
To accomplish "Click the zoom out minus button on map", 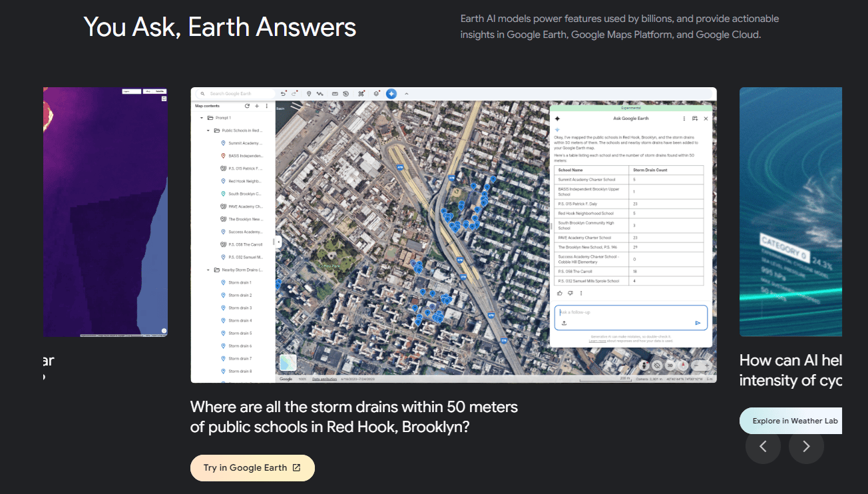I will point(696,366).
